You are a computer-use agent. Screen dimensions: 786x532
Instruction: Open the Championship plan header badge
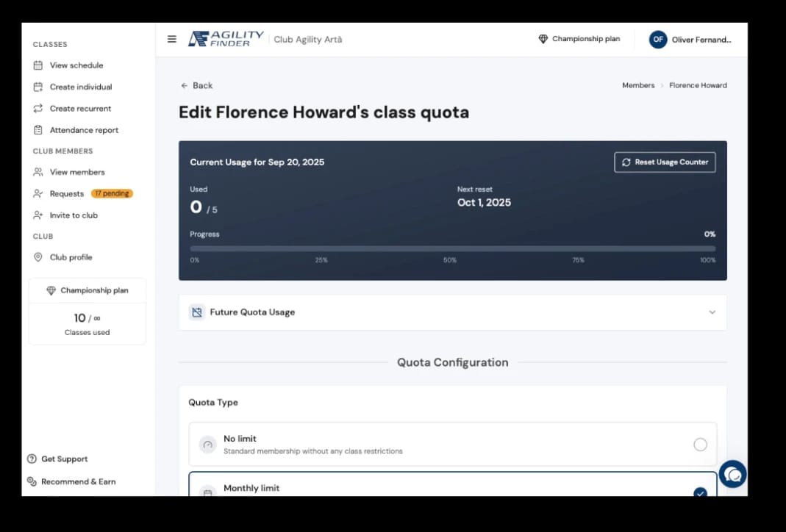[579, 38]
